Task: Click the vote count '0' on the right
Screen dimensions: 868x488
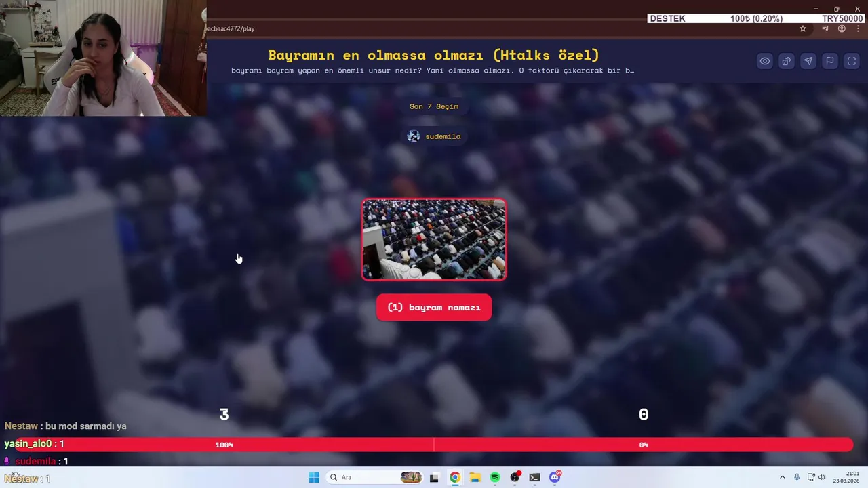Action: (x=644, y=414)
